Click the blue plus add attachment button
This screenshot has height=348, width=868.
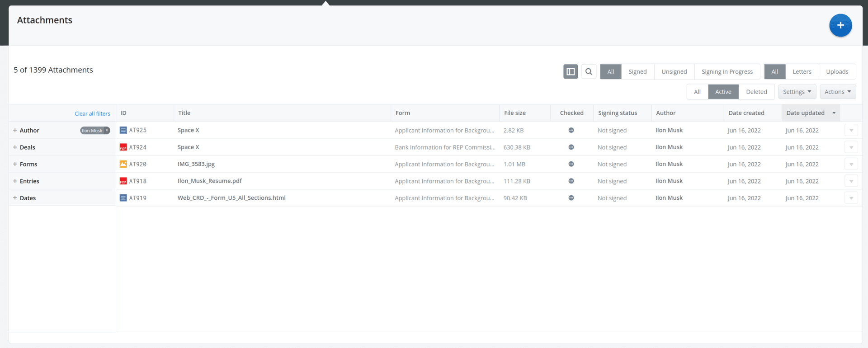[x=840, y=25]
